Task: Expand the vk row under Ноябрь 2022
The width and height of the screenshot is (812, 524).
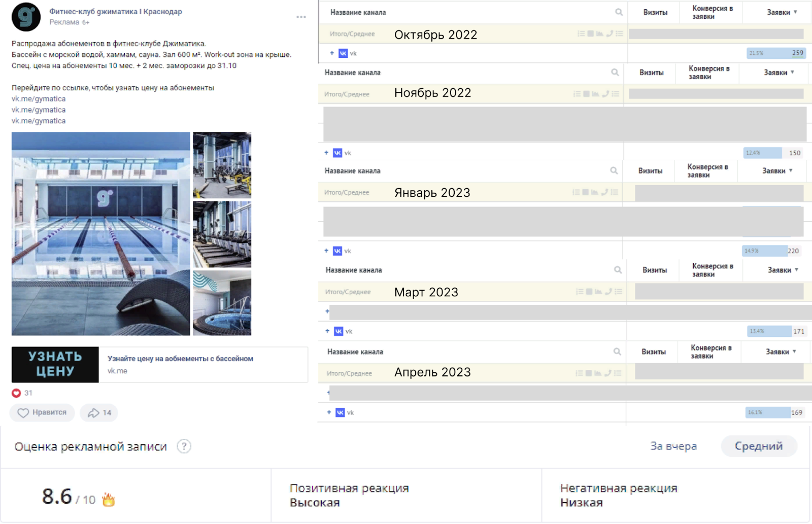Action: point(326,153)
